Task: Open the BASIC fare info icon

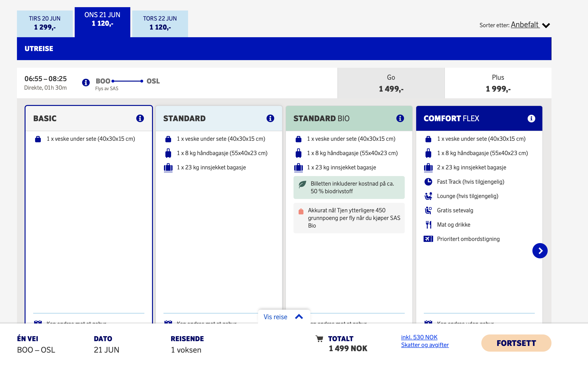Action: tap(140, 118)
